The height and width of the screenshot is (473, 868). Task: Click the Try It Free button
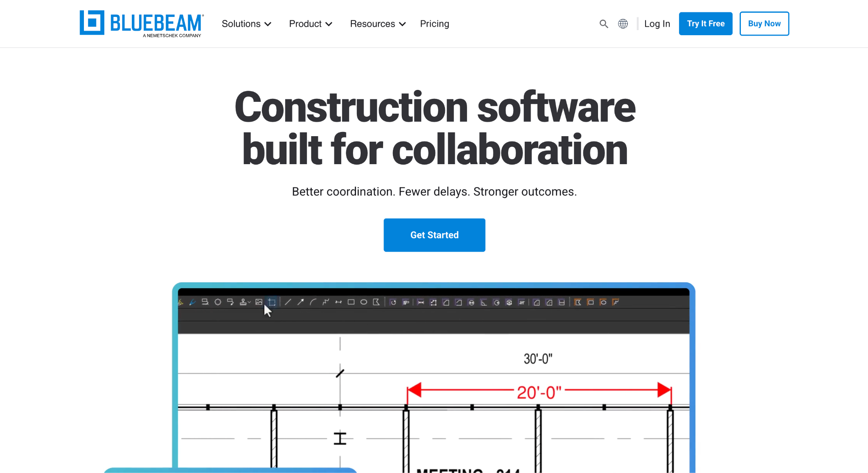pos(706,24)
